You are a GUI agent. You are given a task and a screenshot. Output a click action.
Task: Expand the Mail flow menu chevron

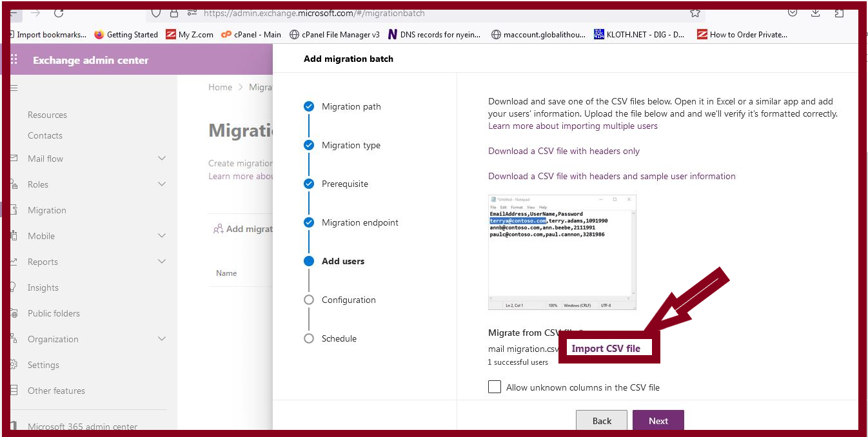(162, 159)
